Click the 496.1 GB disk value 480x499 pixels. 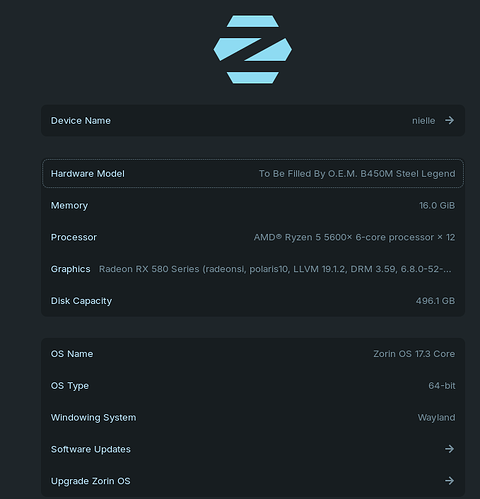pos(435,301)
